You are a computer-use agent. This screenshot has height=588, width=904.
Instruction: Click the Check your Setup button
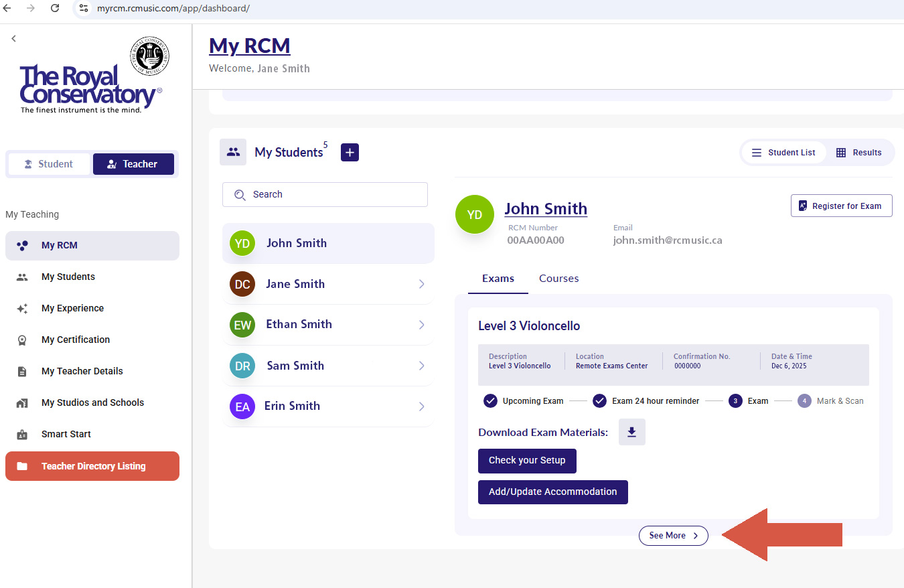(x=527, y=461)
